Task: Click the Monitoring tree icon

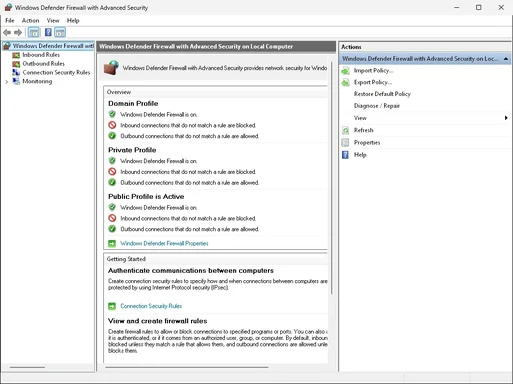Action: pyautogui.click(x=16, y=81)
